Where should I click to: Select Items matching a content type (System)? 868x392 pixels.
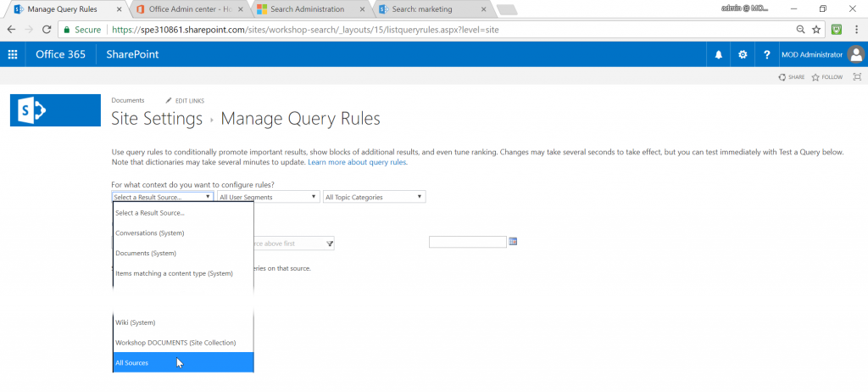click(x=183, y=273)
